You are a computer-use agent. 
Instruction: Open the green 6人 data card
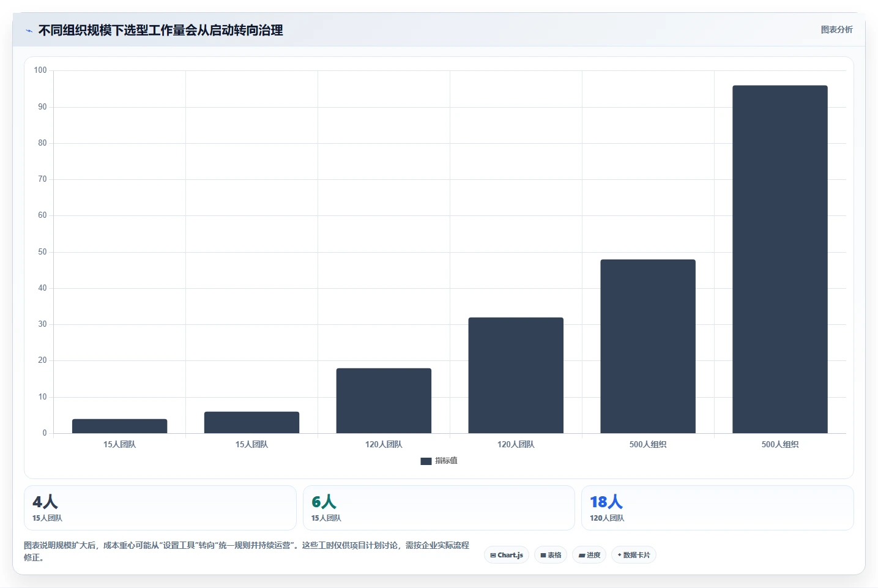pyautogui.click(x=439, y=508)
